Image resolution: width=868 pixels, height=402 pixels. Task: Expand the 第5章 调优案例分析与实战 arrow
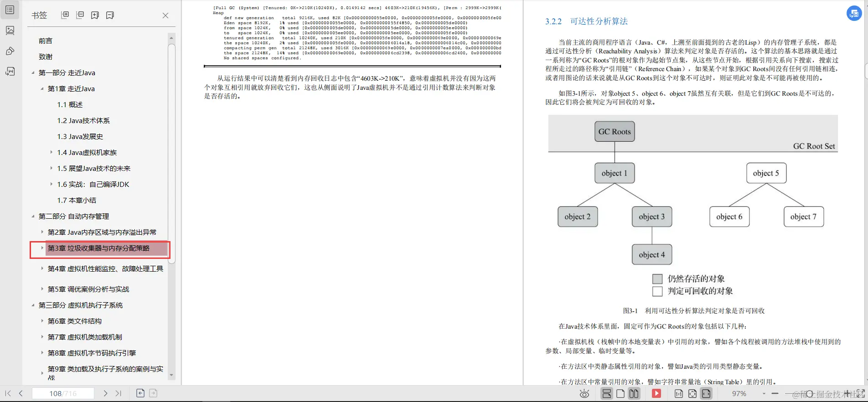point(42,289)
